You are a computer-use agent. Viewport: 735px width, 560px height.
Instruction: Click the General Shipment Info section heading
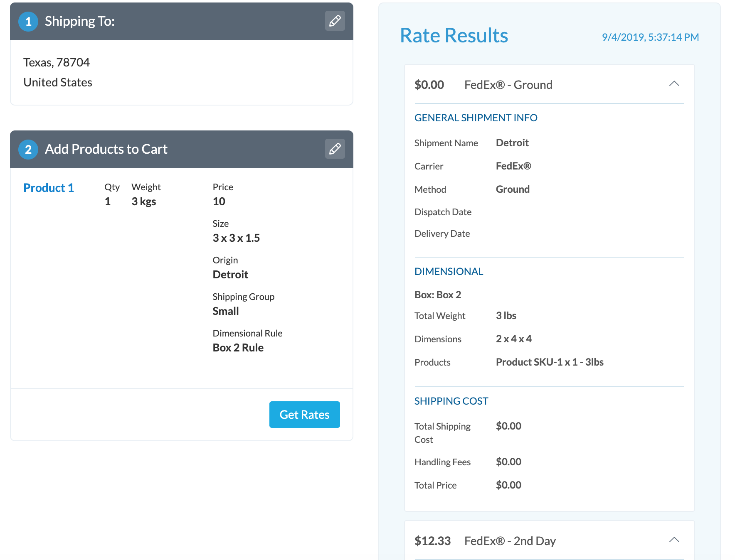(x=476, y=118)
